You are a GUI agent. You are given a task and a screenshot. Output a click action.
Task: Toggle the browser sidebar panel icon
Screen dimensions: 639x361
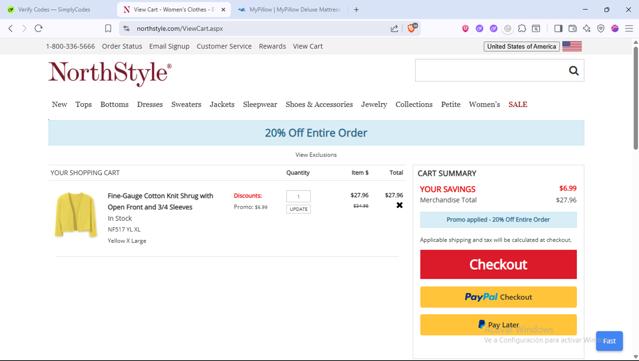click(x=558, y=28)
